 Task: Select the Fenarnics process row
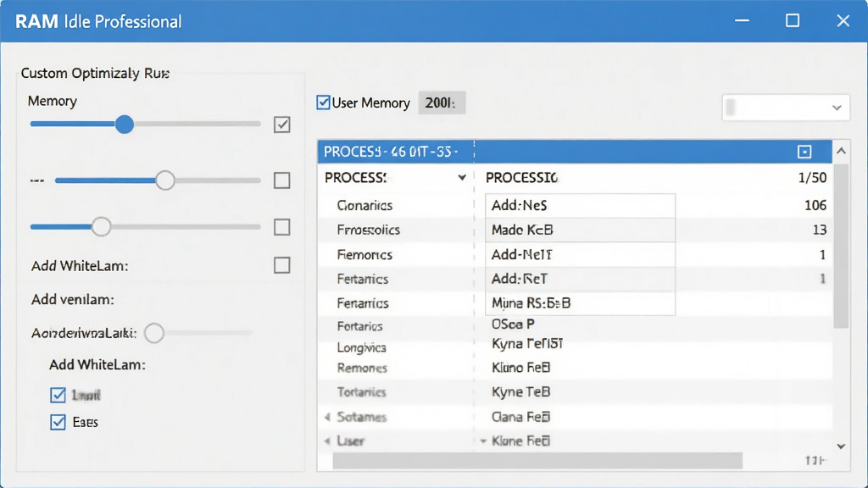pyautogui.click(x=363, y=303)
